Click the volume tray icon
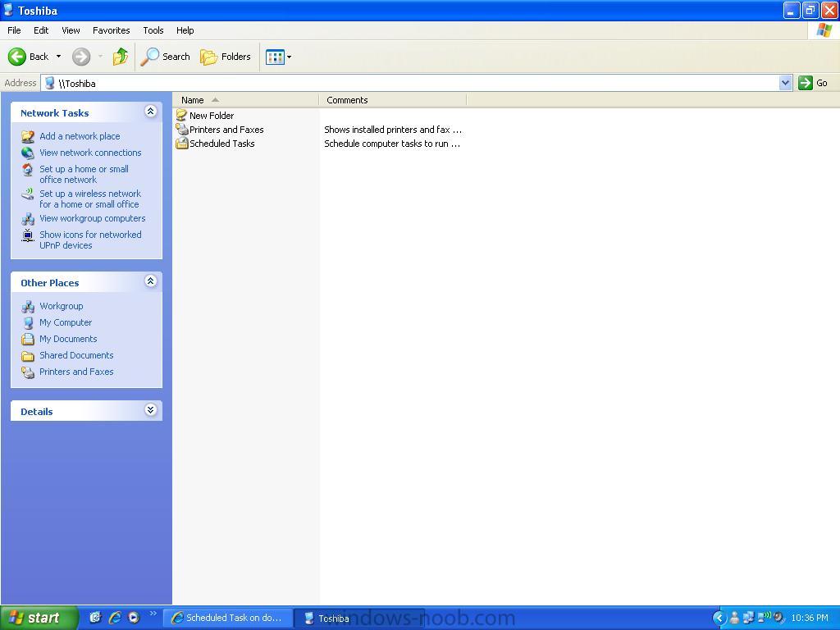 coord(779,618)
